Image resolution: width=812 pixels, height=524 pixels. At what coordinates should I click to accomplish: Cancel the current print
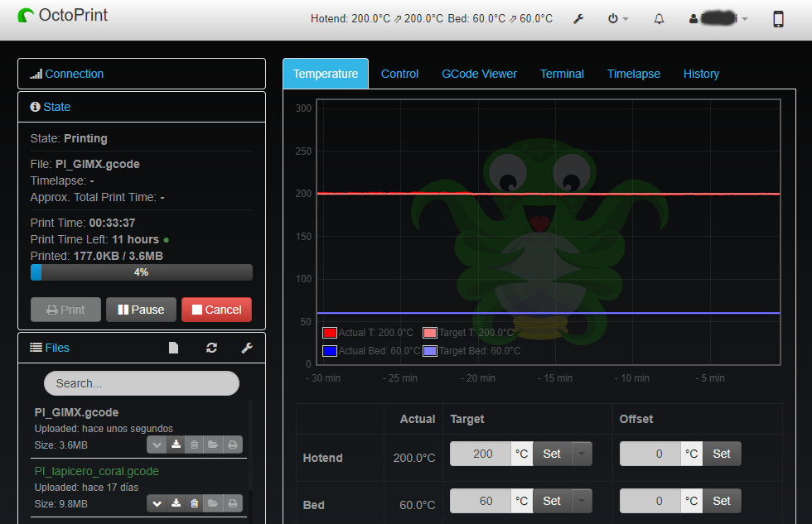pyautogui.click(x=216, y=310)
